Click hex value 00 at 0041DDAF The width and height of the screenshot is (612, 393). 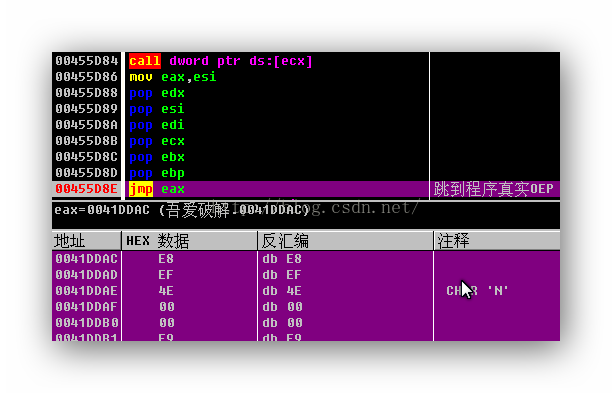[167, 307]
